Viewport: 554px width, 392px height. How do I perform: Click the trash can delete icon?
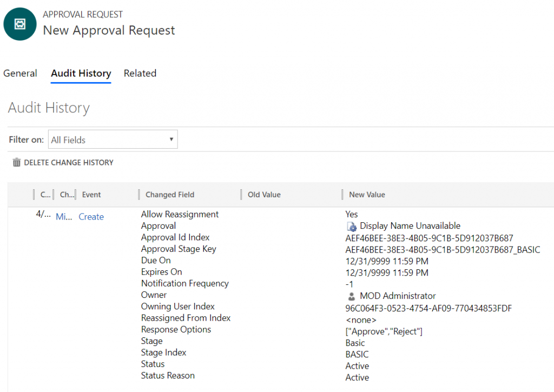pyautogui.click(x=16, y=162)
